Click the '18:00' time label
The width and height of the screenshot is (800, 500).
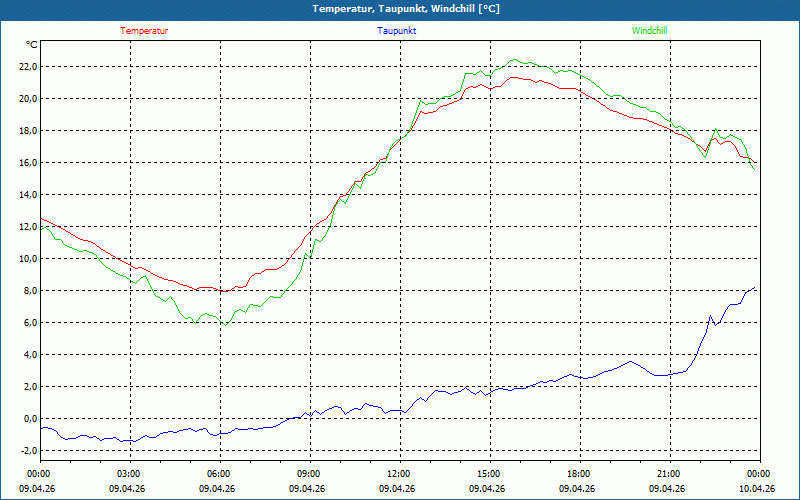coord(580,474)
